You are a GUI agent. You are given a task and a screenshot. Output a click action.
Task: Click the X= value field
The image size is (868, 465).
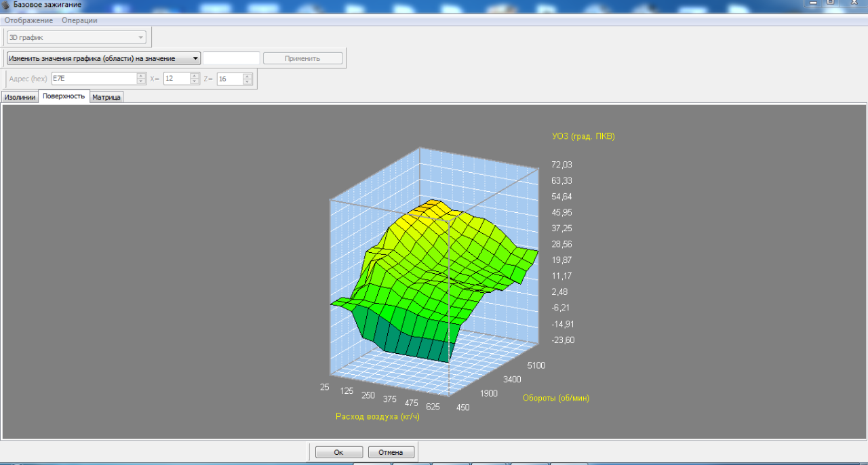(x=176, y=79)
